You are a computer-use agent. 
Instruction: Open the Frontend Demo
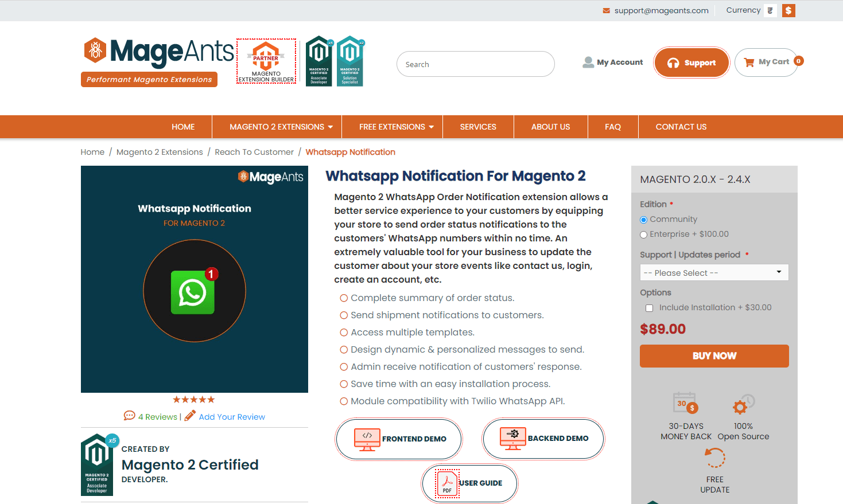pyautogui.click(x=399, y=439)
